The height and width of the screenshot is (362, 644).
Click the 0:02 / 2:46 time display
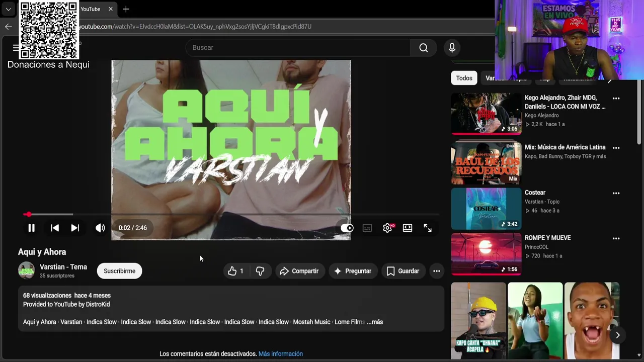click(133, 228)
